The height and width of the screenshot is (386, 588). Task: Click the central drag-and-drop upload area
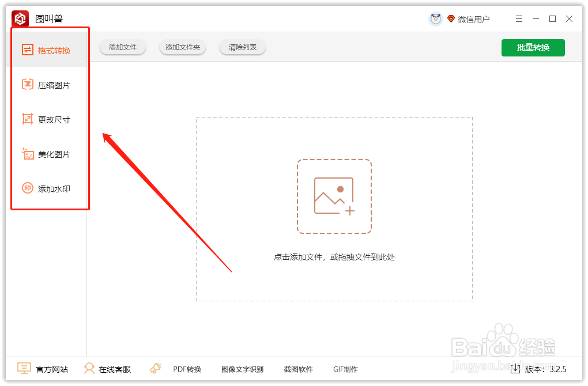tap(334, 209)
